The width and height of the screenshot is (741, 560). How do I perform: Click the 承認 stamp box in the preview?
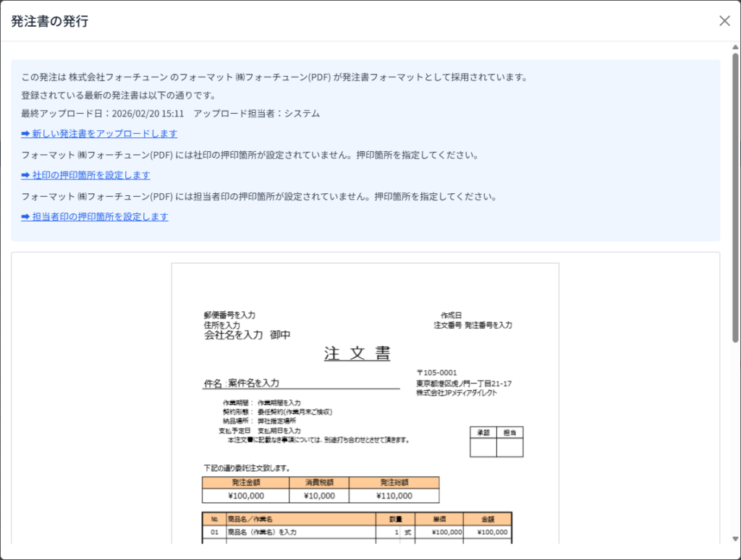click(x=483, y=448)
